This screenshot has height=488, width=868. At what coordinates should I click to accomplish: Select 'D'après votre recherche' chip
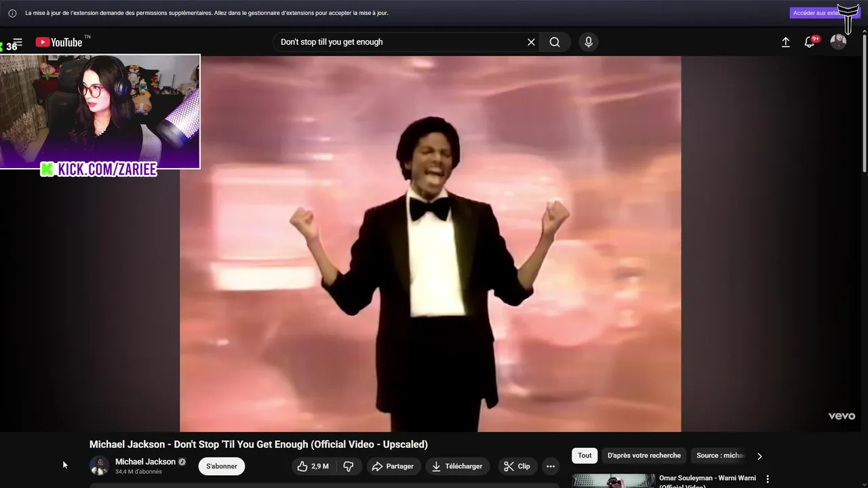pyautogui.click(x=644, y=455)
